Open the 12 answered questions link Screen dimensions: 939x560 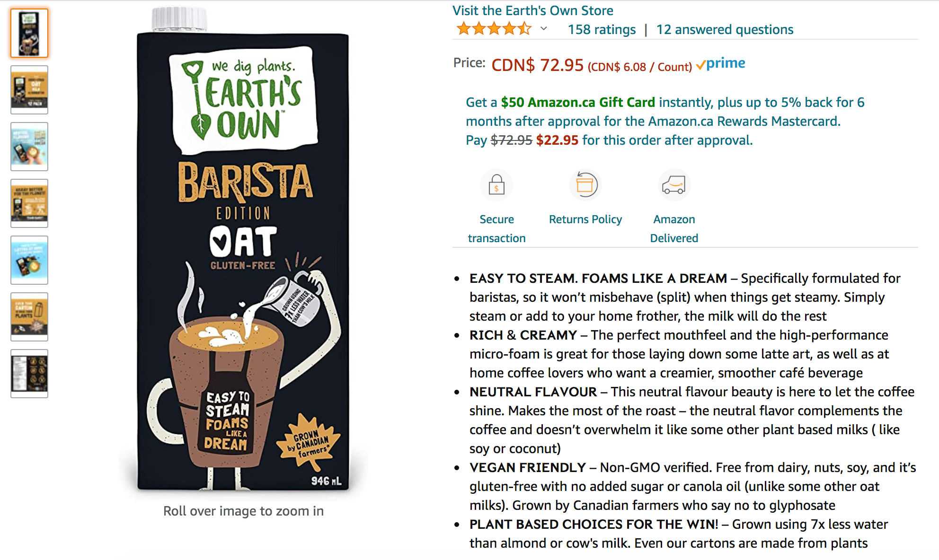(725, 29)
